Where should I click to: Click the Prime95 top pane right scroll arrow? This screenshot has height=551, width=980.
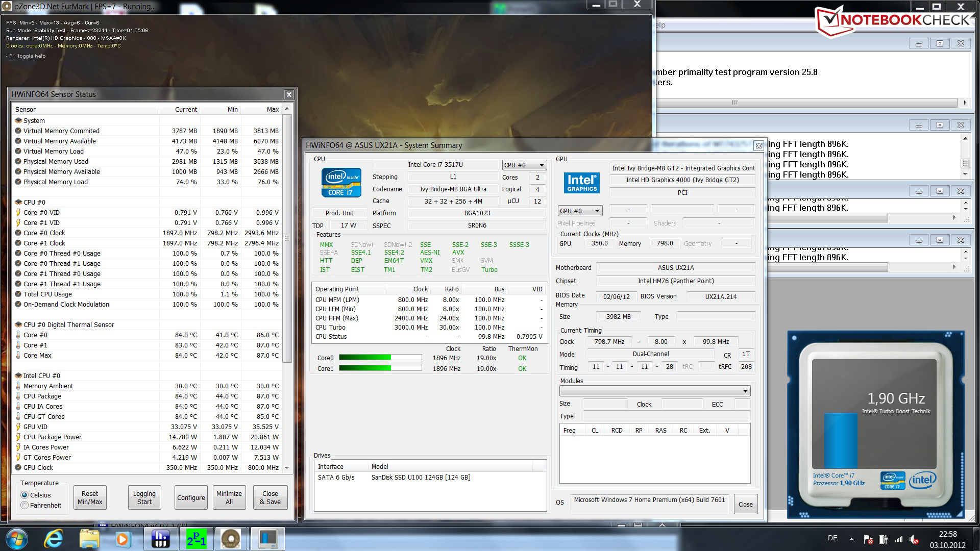(x=965, y=103)
